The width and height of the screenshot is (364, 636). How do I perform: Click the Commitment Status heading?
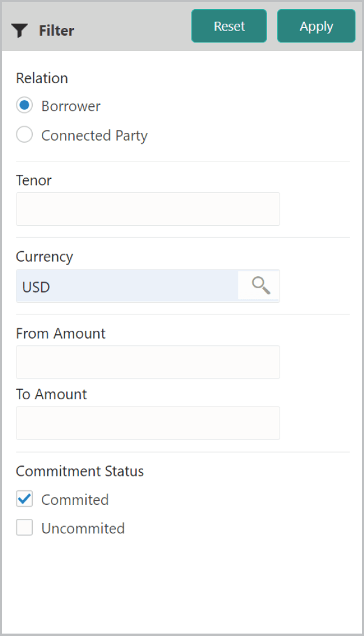[79, 471]
